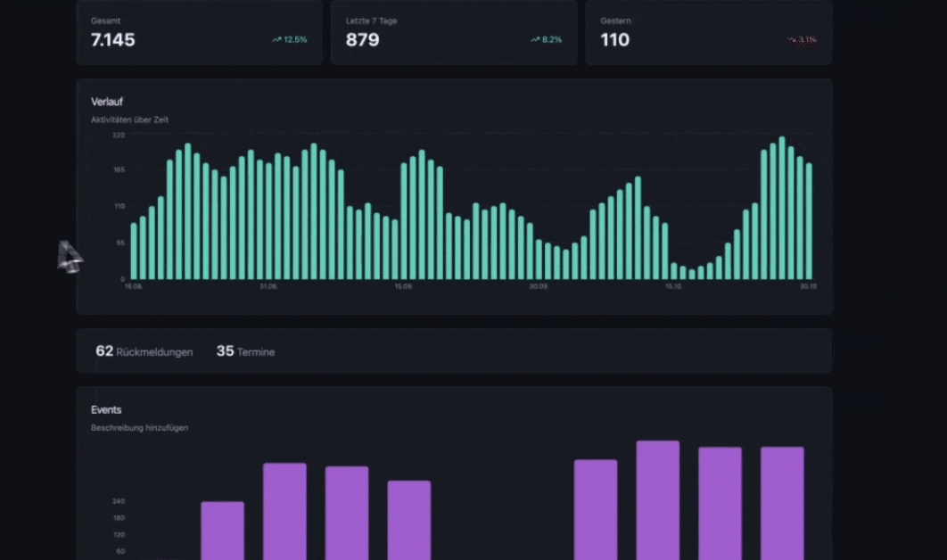Viewport: 947px width, 560px height.
Task: Click the 12.5% change value in Gesamt card
Action: [295, 40]
